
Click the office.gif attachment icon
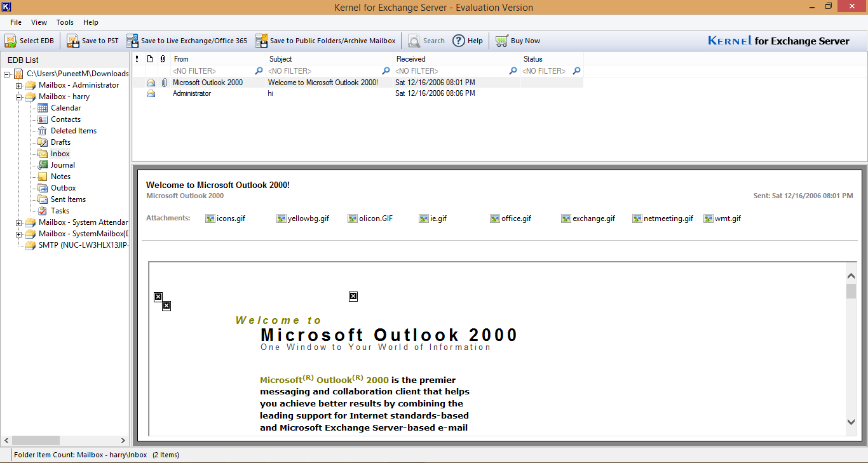tap(495, 218)
